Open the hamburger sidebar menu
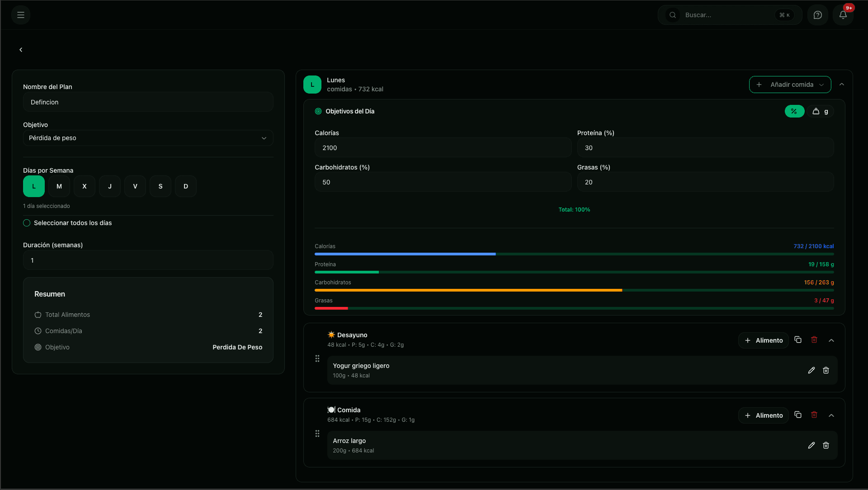The height and width of the screenshot is (490, 868). 21,15
